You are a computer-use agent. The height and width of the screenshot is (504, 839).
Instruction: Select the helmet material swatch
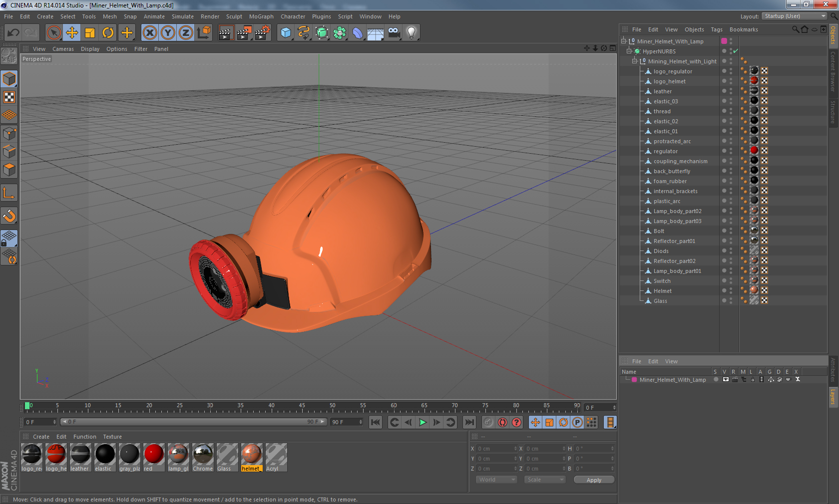pyautogui.click(x=251, y=457)
